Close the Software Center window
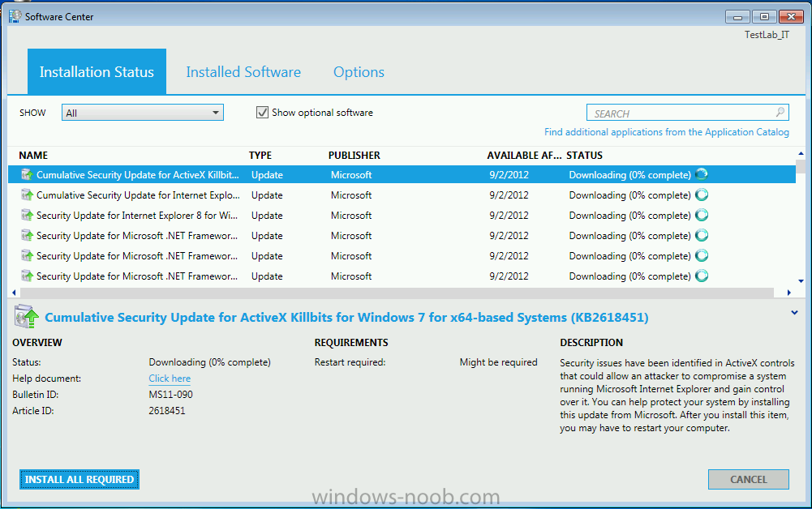Viewport: 812px width, 509px height. point(791,16)
